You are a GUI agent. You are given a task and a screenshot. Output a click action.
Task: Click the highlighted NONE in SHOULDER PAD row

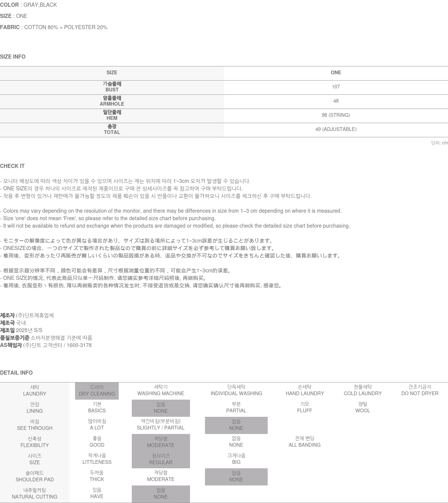tap(236, 477)
